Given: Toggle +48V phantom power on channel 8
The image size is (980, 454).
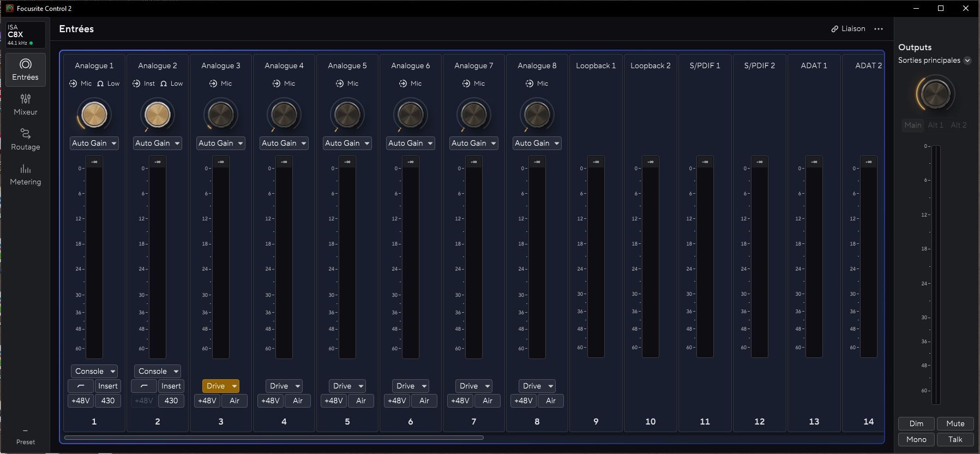Looking at the screenshot, I should [524, 401].
